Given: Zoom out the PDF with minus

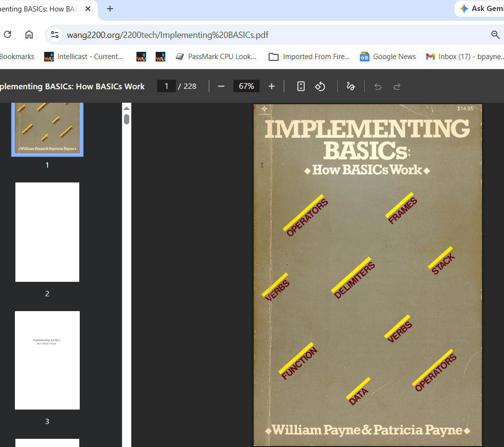Looking at the screenshot, I should click(x=221, y=86).
